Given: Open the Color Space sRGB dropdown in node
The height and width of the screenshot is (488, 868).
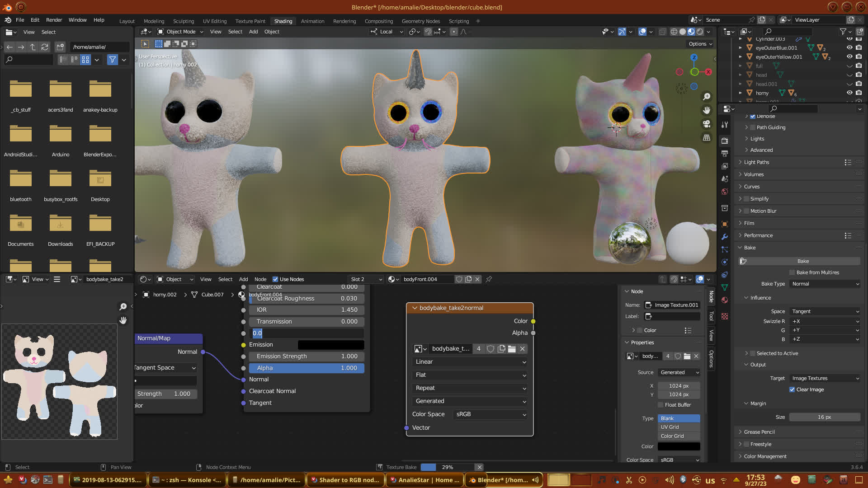Looking at the screenshot, I should pos(491,414).
